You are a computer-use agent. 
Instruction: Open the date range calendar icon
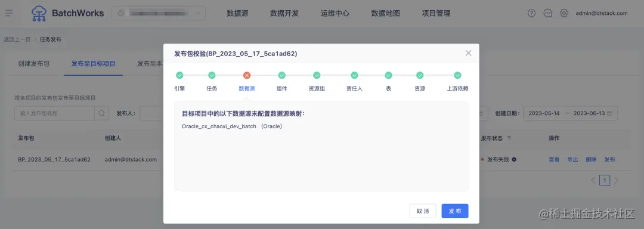coord(610,113)
